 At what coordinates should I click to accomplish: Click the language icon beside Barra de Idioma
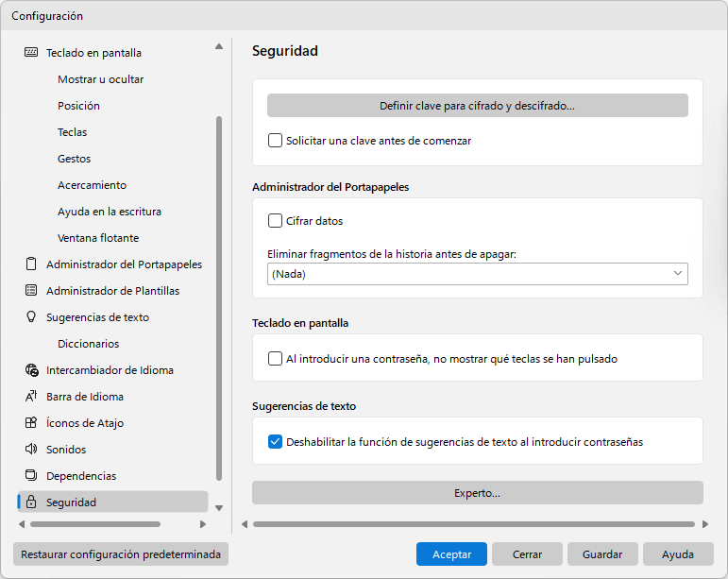pyautogui.click(x=31, y=396)
